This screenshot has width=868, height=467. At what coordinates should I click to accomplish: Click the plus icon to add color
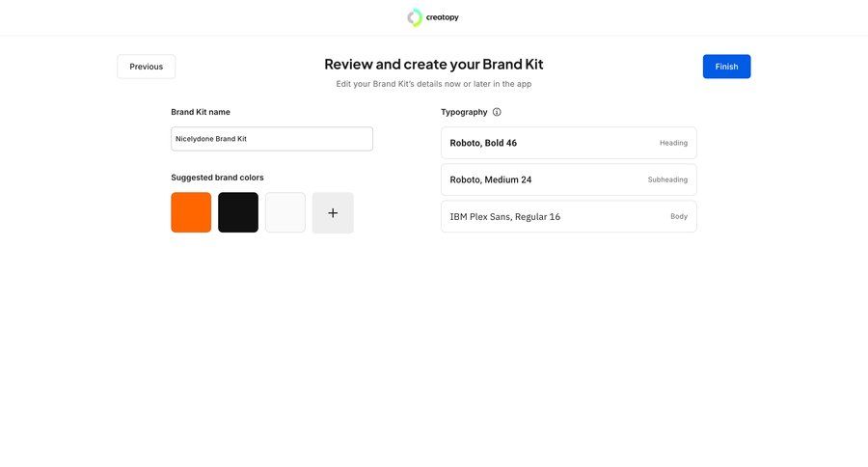pos(333,213)
